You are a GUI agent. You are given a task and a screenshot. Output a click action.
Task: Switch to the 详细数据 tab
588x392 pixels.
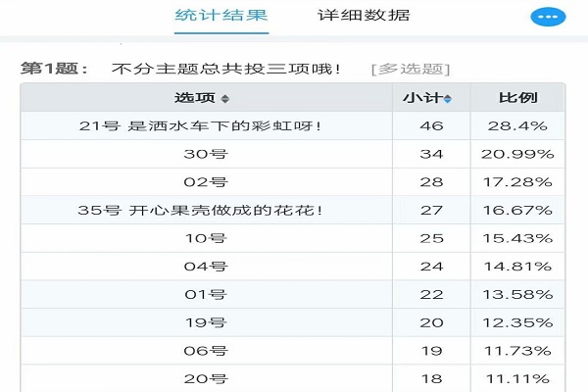(x=364, y=16)
